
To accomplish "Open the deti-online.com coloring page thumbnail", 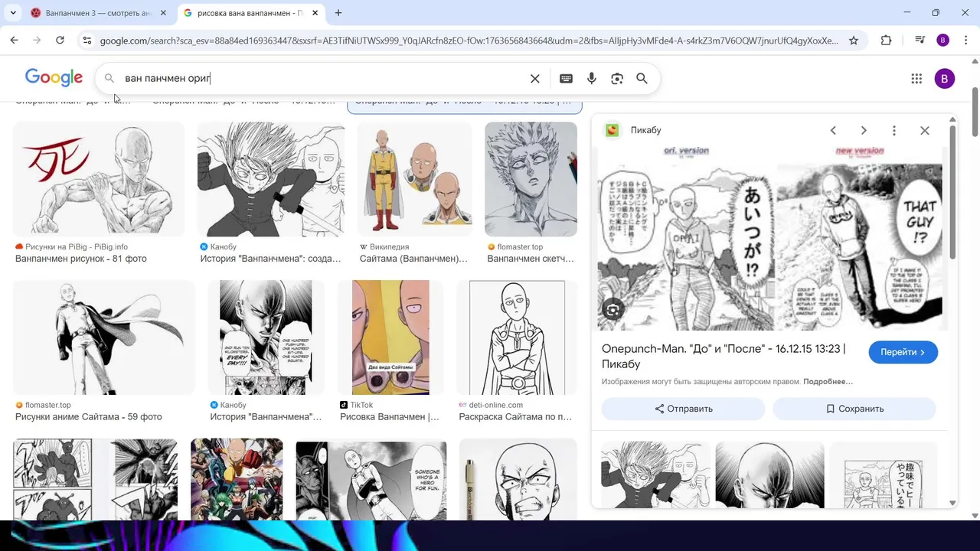I will click(517, 337).
